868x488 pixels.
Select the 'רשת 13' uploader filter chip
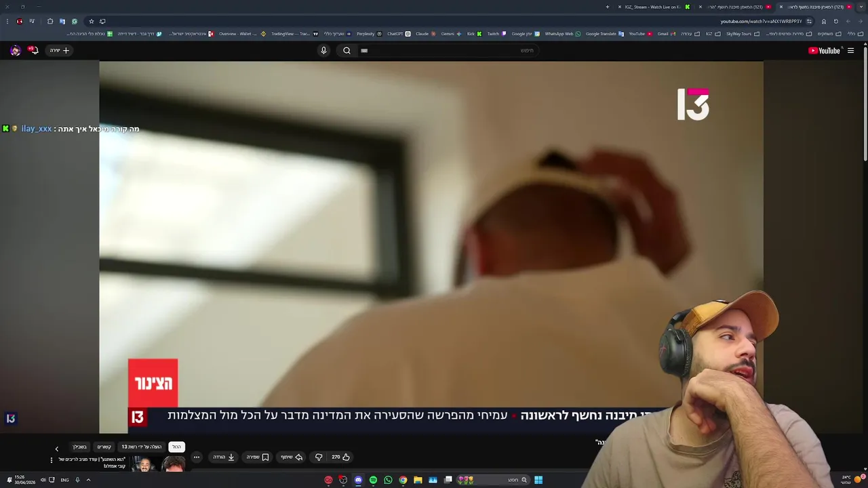tap(142, 447)
